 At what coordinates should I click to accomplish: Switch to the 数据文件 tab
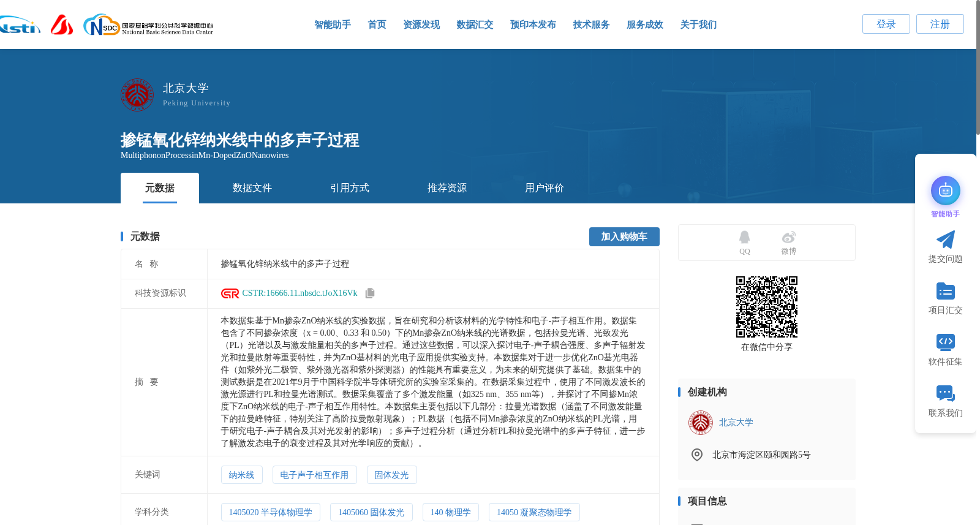coord(252,188)
